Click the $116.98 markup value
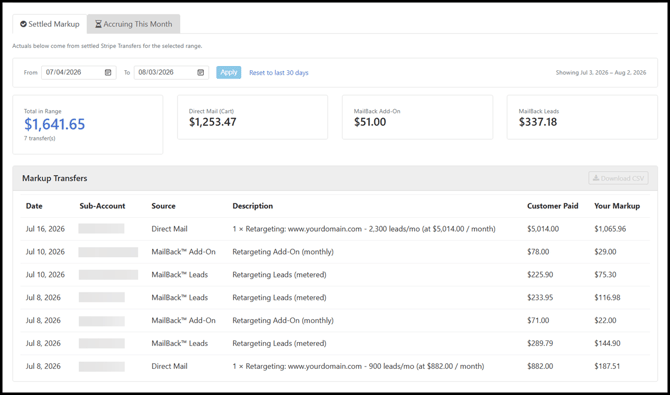The width and height of the screenshot is (670, 395). pos(607,298)
